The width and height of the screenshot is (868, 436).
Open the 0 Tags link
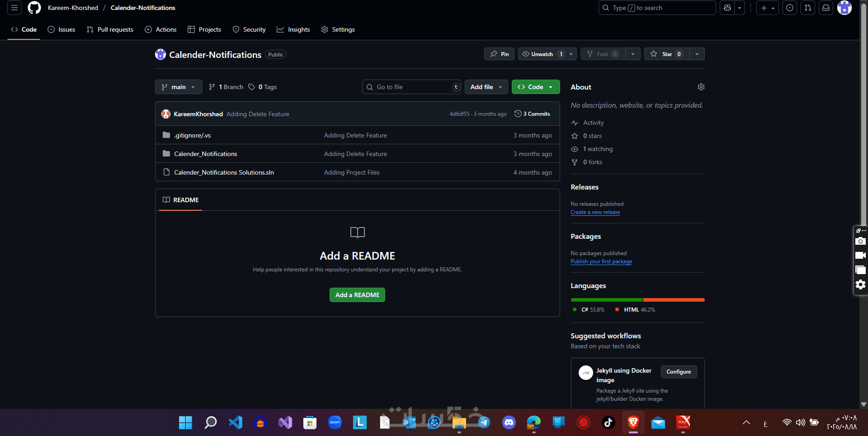point(263,87)
